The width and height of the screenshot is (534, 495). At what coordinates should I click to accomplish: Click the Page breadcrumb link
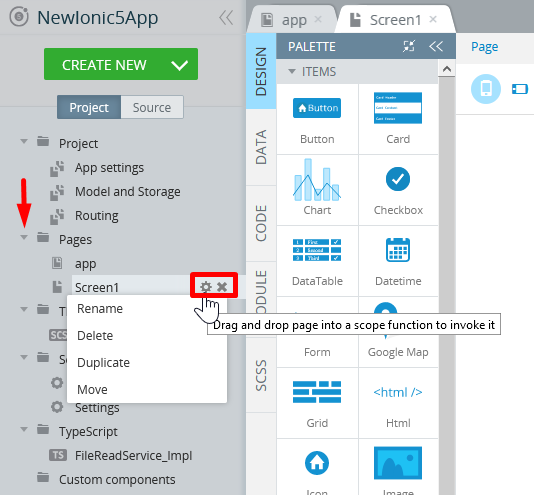pos(484,47)
